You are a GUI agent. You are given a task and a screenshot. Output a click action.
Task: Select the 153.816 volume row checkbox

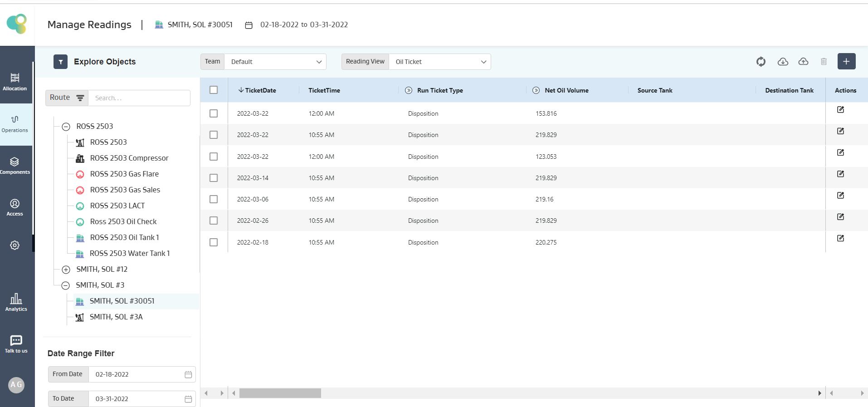(x=214, y=113)
